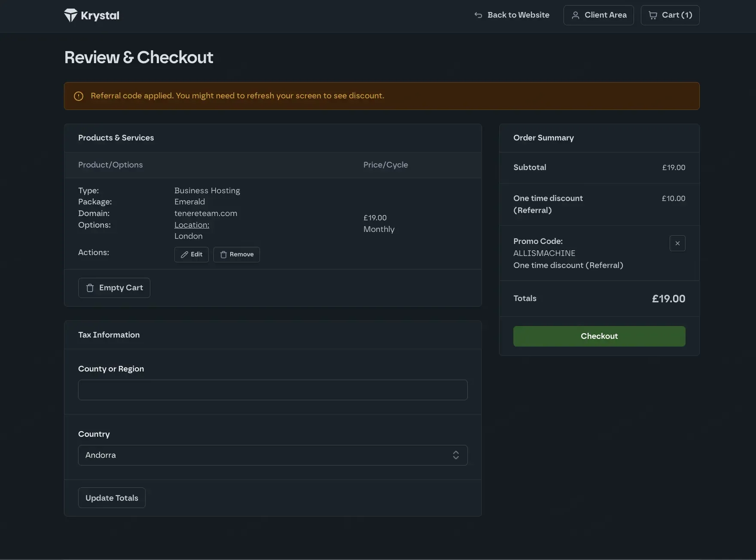Empty the entire cart
756x560 pixels.
114,288
